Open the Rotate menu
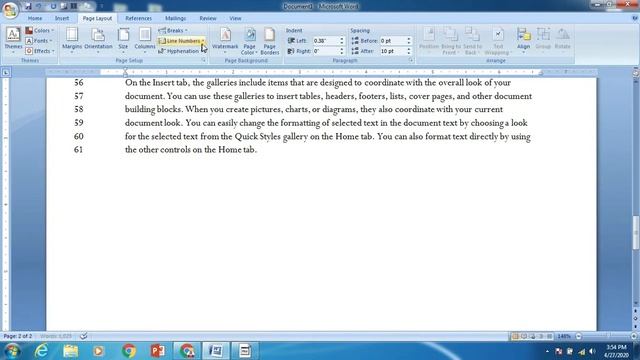The height and width of the screenshot is (360, 640). 562,40
